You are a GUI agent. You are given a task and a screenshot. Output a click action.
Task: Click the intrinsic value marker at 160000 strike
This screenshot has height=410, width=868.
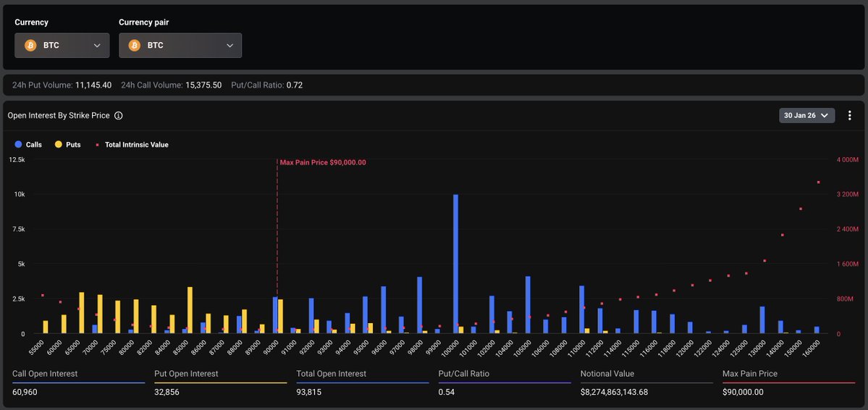click(x=818, y=183)
